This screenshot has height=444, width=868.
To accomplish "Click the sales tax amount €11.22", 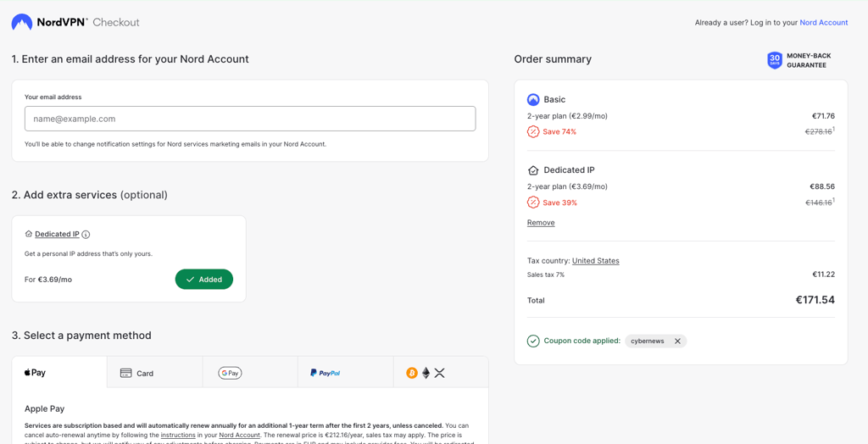I will click(823, 275).
